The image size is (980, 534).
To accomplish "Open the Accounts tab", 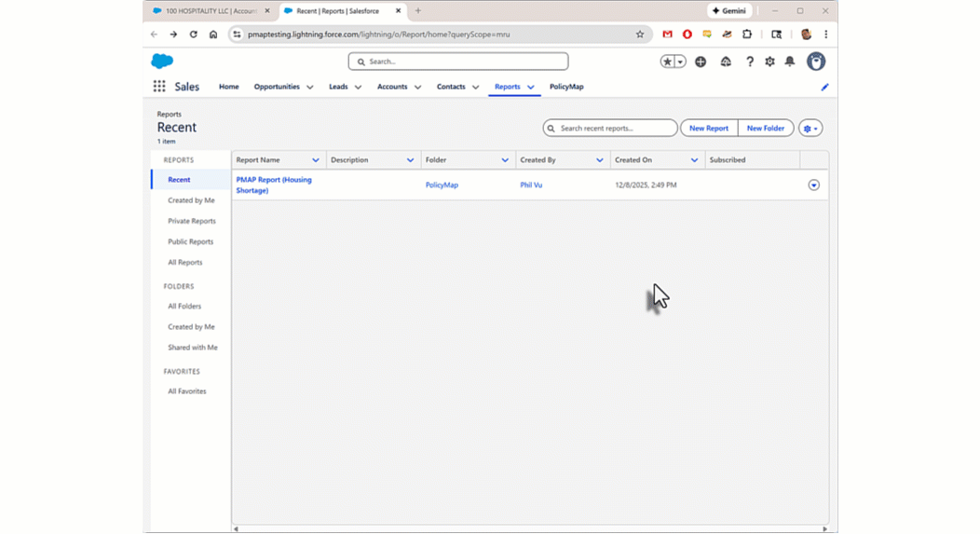I will tap(392, 87).
